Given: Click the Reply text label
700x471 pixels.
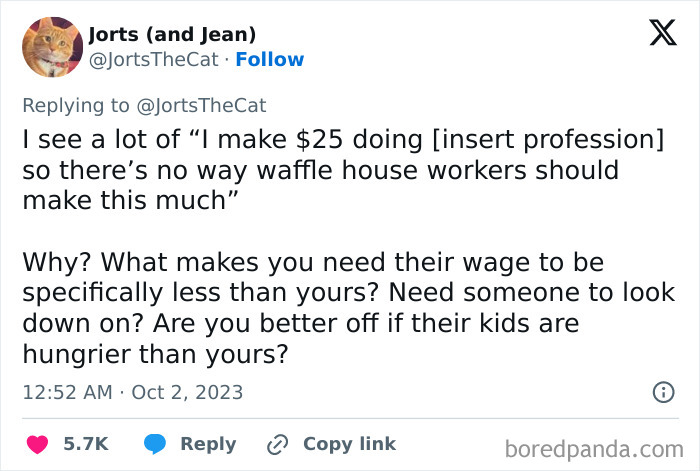Looking at the screenshot, I should [x=208, y=444].
